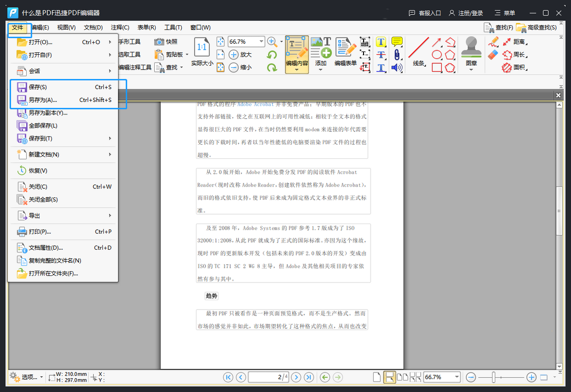Select the underline text T icon
Screen dimensions: 571x392
click(x=381, y=68)
